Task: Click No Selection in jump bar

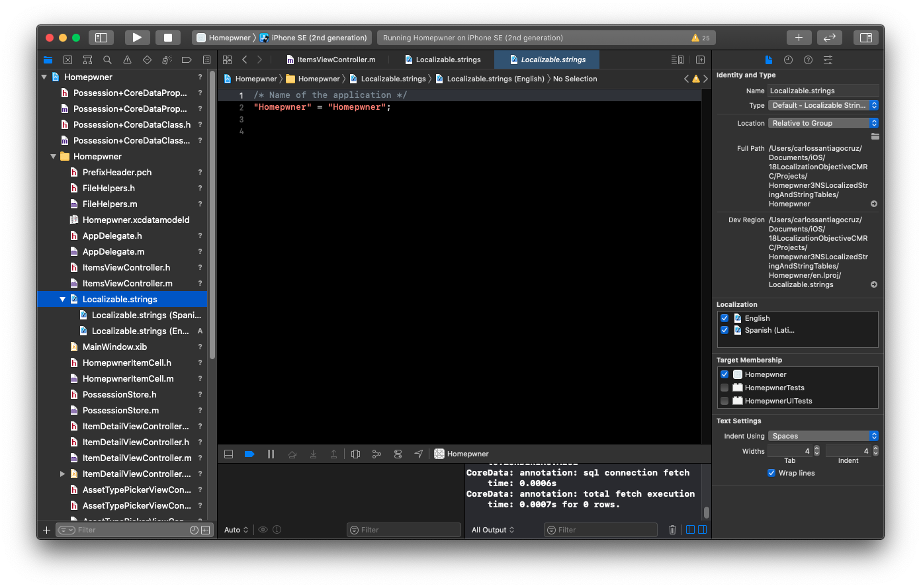Action: click(575, 79)
